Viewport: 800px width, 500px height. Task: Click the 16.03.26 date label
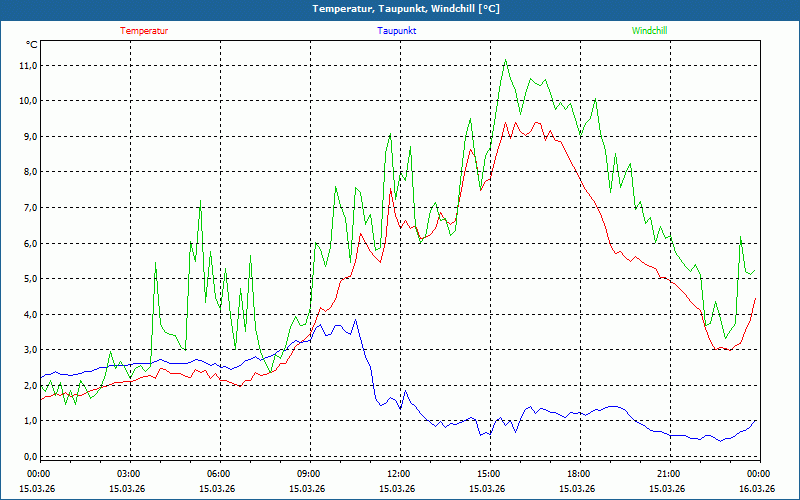757,489
